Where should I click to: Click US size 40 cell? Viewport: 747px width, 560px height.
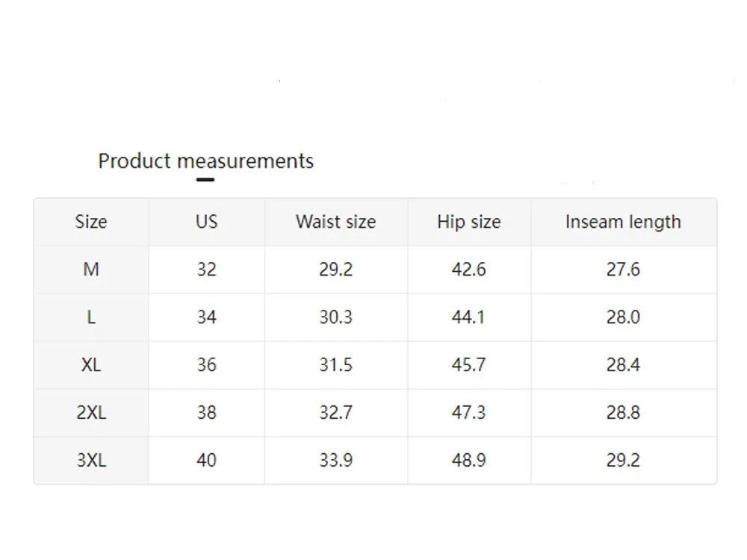pos(206,460)
